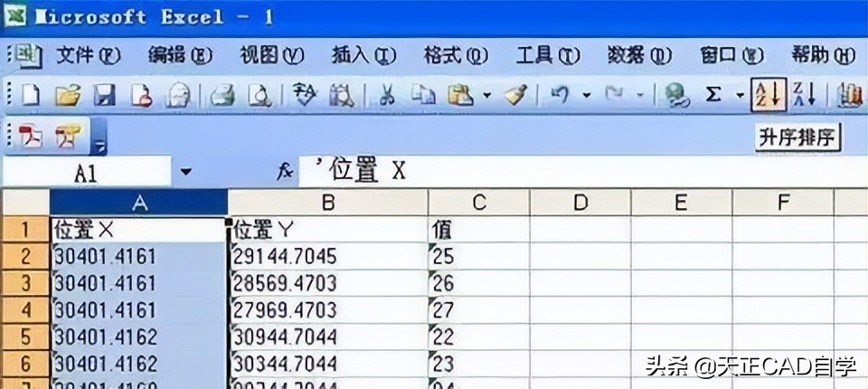Open the 数据 menu

point(639,55)
